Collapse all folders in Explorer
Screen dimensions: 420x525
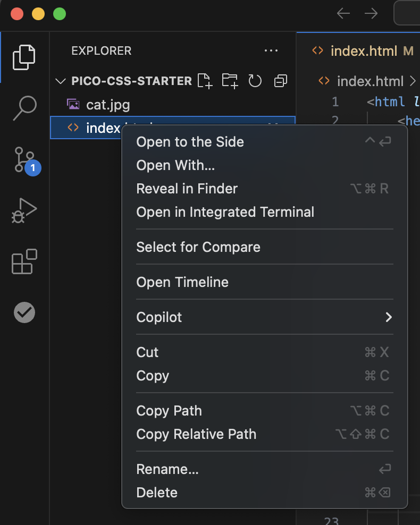tap(280, 81)
